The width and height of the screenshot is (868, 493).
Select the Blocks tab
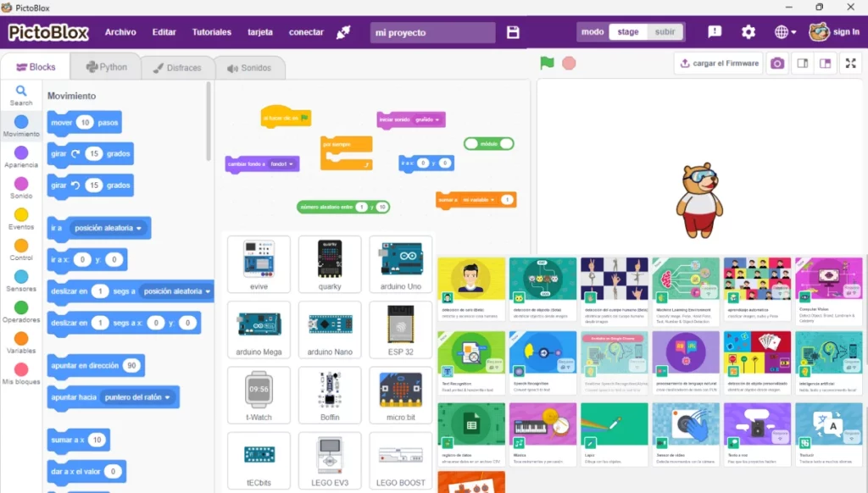pyautogui.click(x=36, y=67)
